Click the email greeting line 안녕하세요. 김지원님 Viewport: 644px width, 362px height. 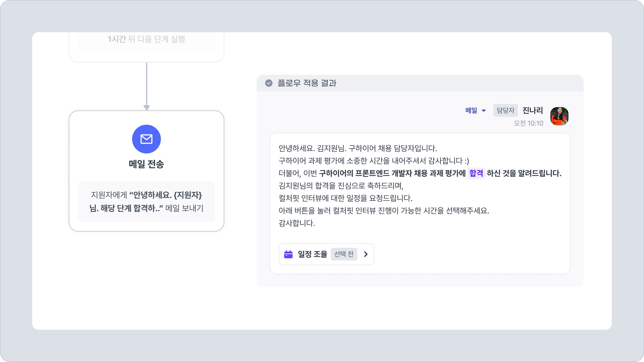pos(357,148)
